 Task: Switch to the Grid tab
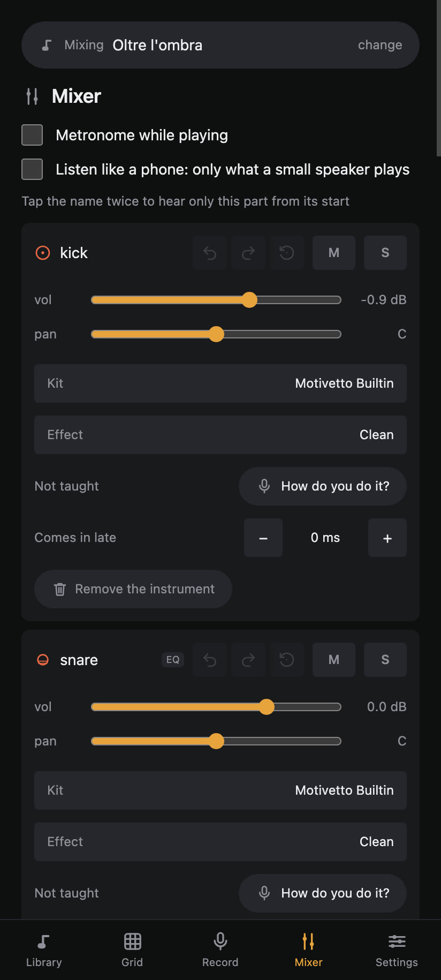pos(132,950)
